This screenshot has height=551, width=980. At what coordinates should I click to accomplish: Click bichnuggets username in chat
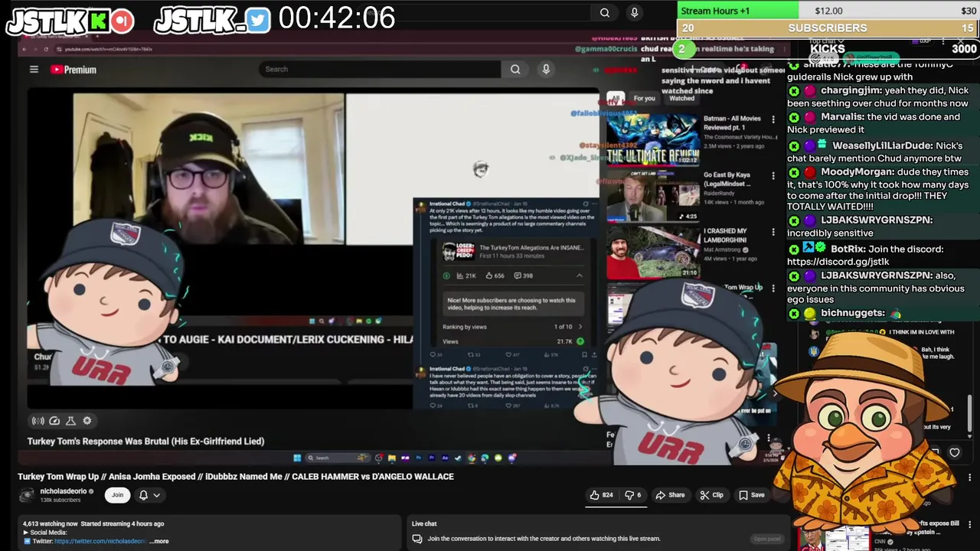pos(853,313)
